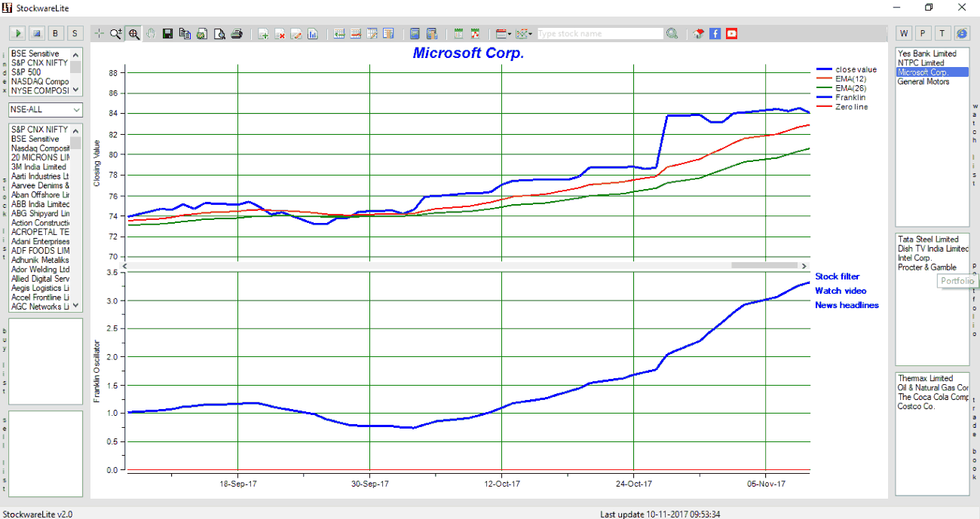
Task: Click the S sell button
Action: pyautogui.click(x=74, y=33)
